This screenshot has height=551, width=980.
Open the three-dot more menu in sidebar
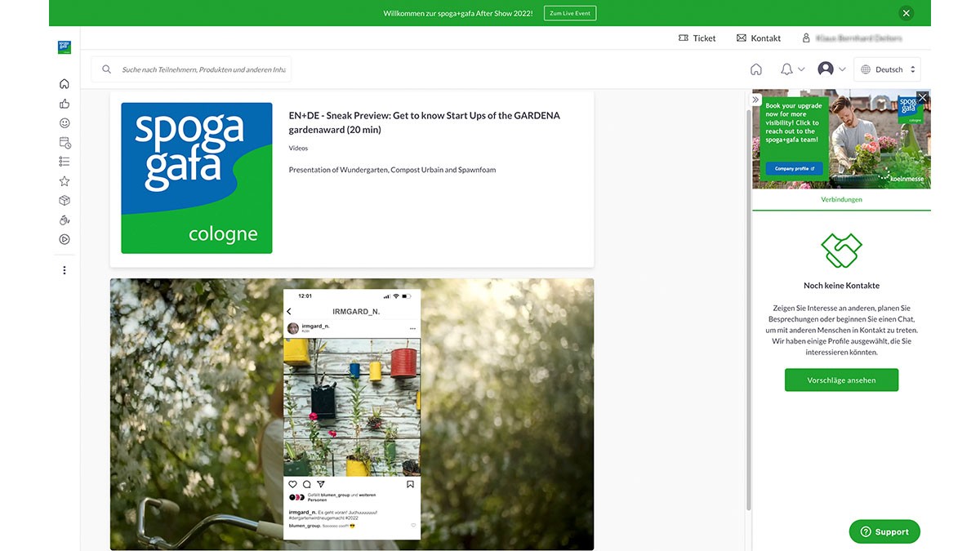point(65,270)
